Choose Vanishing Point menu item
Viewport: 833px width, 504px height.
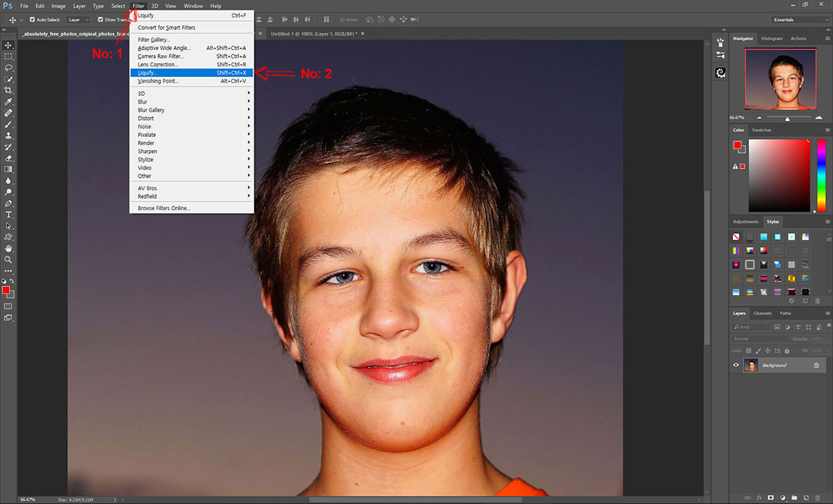pyautogui.click(x=192, y=81)
